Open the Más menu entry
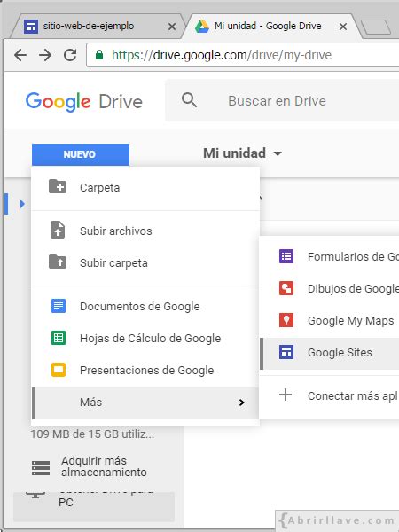 [145, 403]
